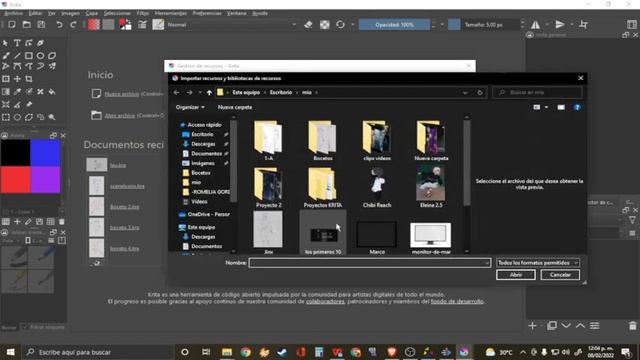
Task: Click the Cancelar button in dialog
Action: (560, 275)
